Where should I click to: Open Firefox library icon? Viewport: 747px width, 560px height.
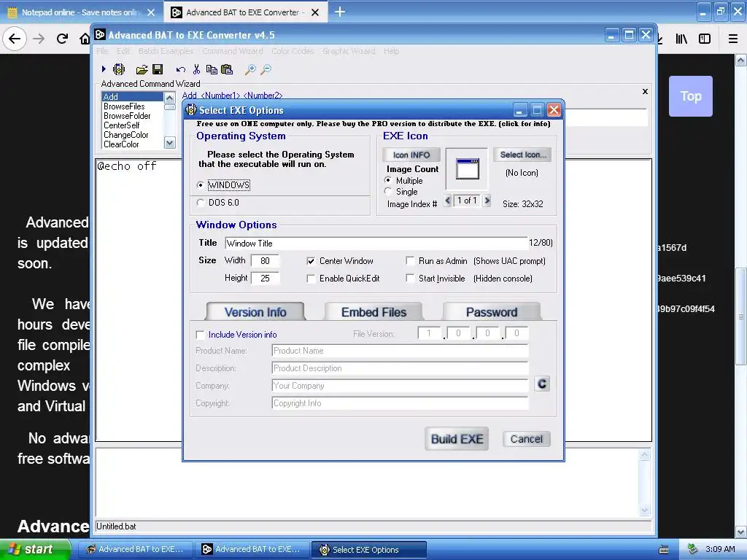(681, 39)
